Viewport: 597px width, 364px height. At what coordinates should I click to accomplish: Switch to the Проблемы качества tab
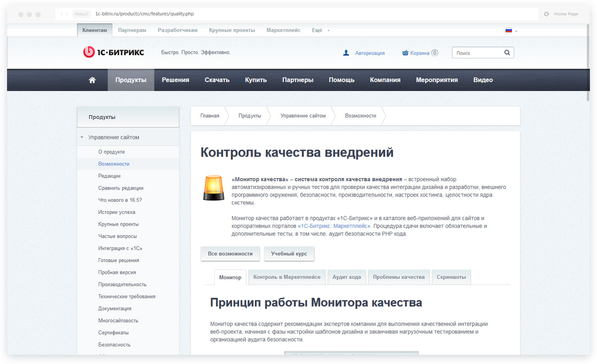pyautogui.click(x=399, y=277)
